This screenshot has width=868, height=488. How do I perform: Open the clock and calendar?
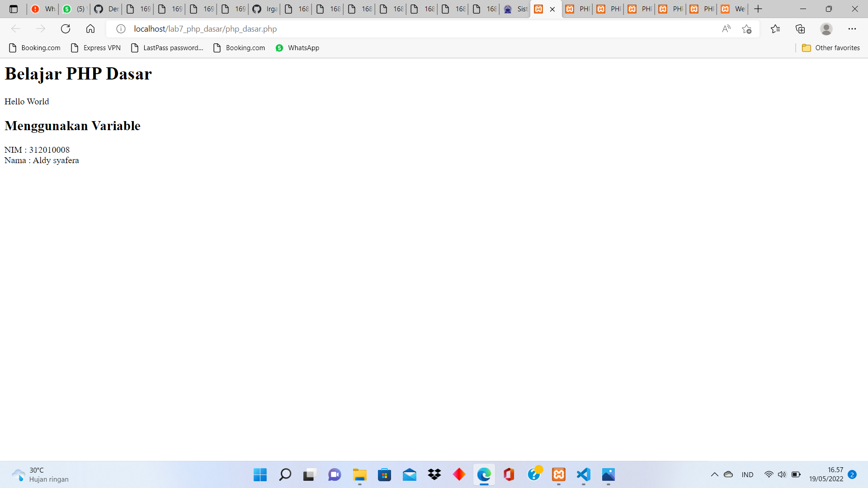[826, 474]
